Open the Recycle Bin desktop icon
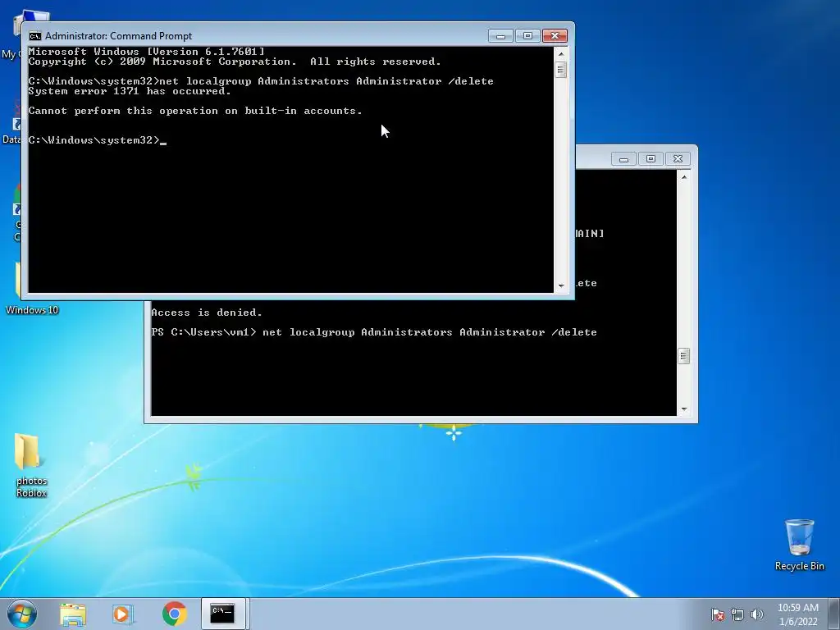 799,545
